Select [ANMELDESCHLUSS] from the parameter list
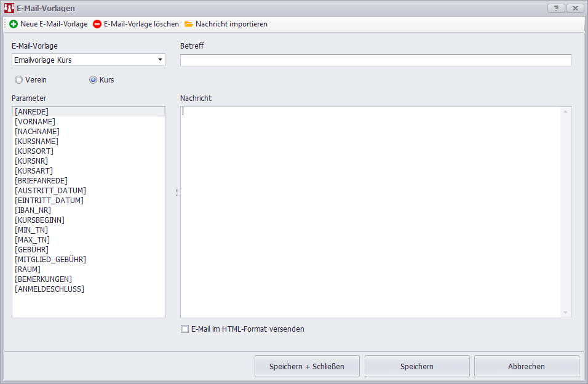Viewport: 588px width, 384px height. (x=49, y=289)
